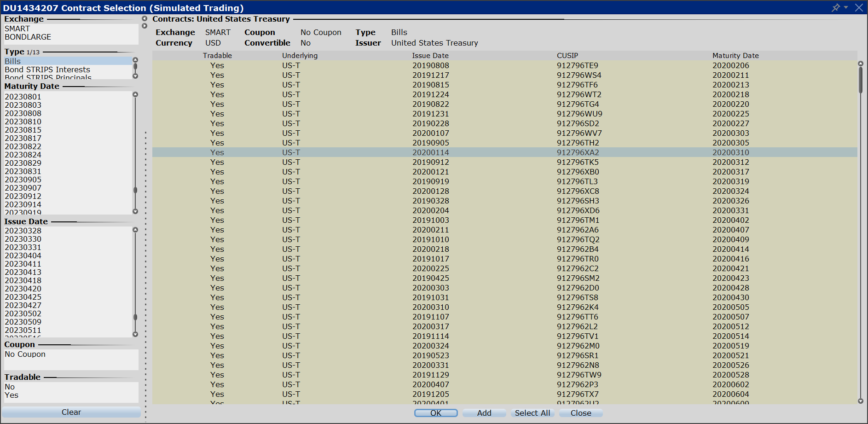Click the upper panel collapse arrow beside Exchange
Image resolution: width=868 pixels, height=424 pixels.
click(x=145, y=19)
